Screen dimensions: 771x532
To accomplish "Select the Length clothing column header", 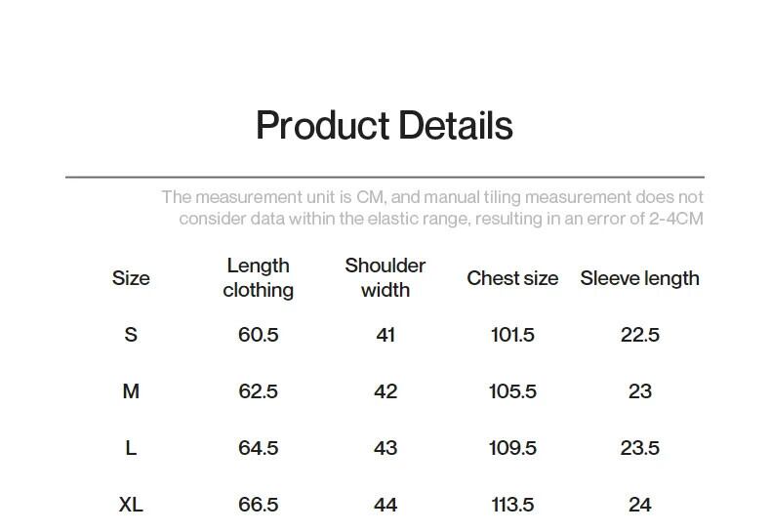I will pos(258,278).
